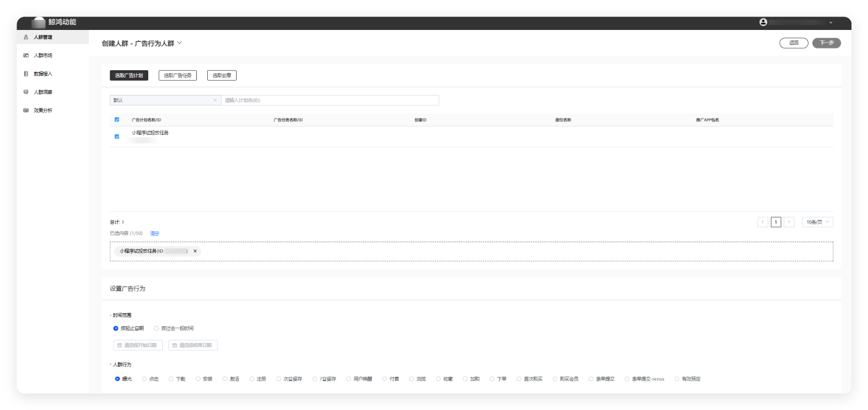Select the 下单 behavior radio

tap(498, 379)
